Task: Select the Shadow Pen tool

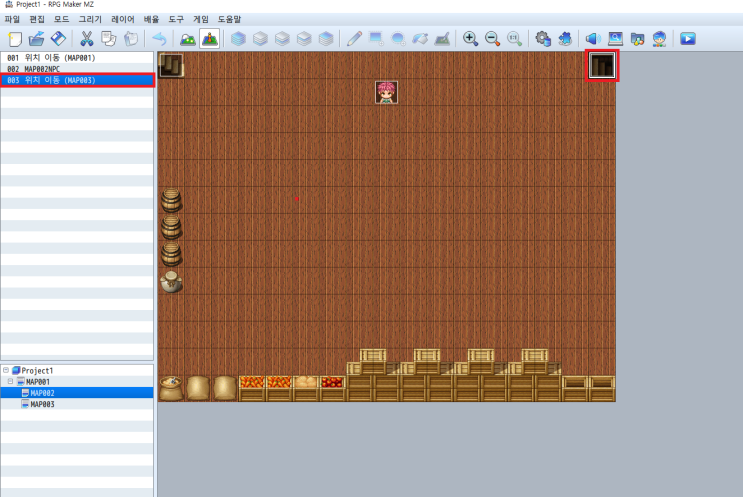Action: tap(442, 39)
